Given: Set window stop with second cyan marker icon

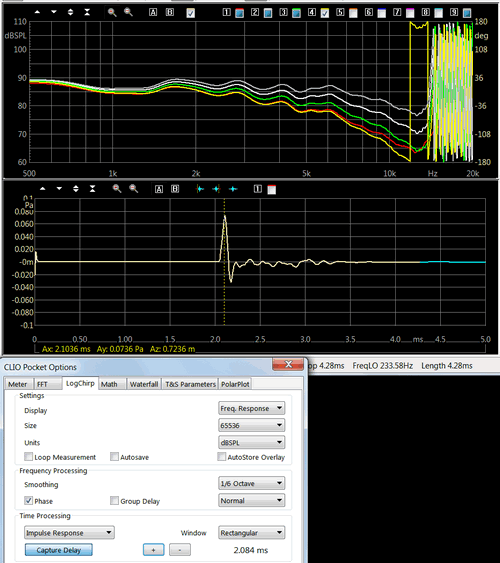Looking at the screenshot, I should (x=216, y=189).
